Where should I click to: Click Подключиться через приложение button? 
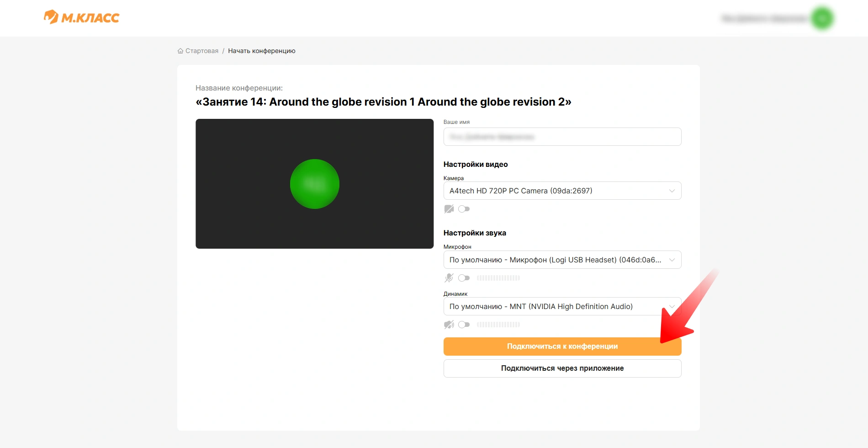(x=562, y=368)
